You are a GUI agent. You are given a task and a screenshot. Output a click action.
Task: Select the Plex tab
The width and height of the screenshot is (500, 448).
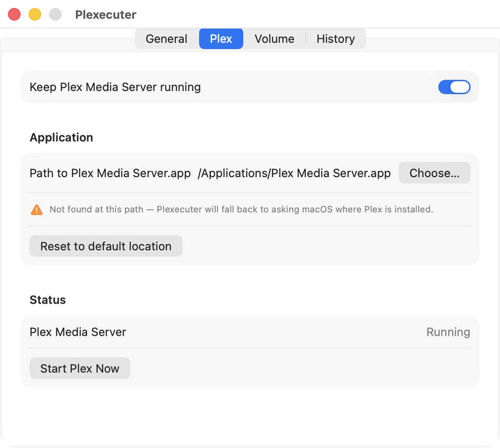pos(221,39)
